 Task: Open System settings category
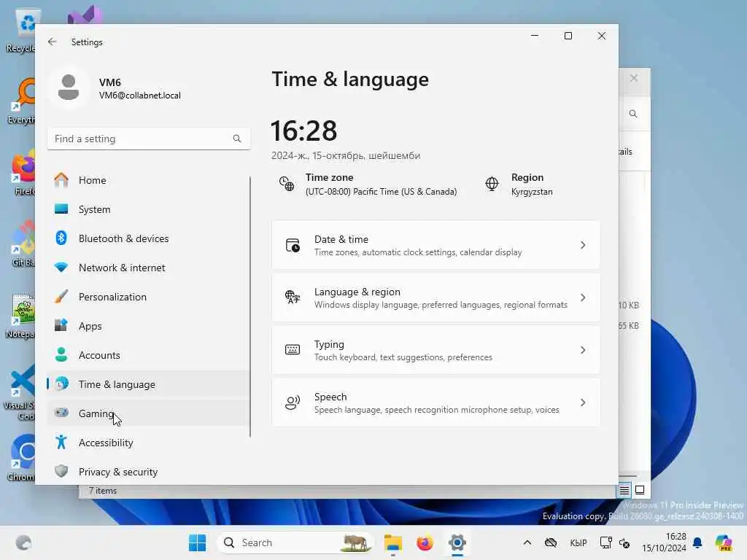[x=148, y=209]
